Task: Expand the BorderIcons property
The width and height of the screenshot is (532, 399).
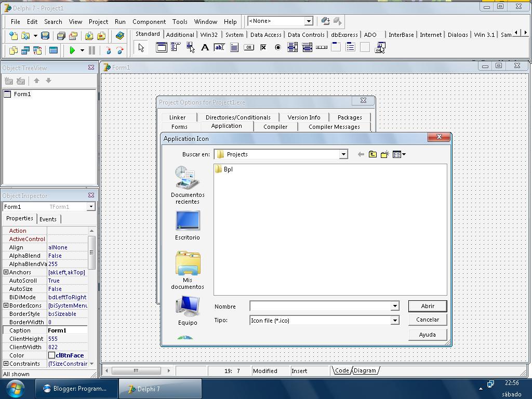Action: 6,305
